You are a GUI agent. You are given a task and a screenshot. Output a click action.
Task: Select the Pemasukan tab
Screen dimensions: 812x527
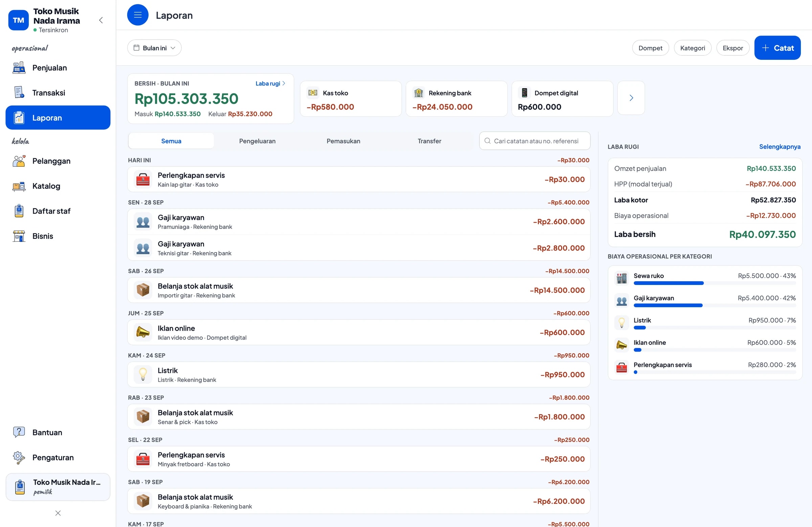point(343,141)
